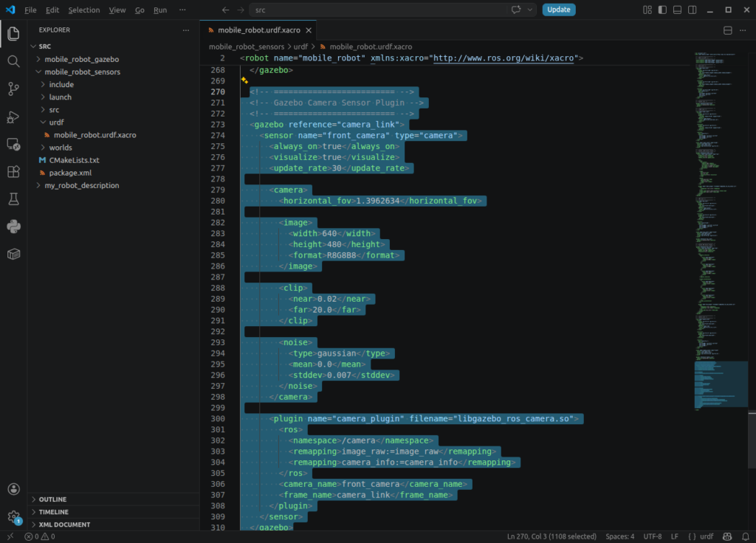
Task: Expand the worlds folder
Action: [43, 148]
